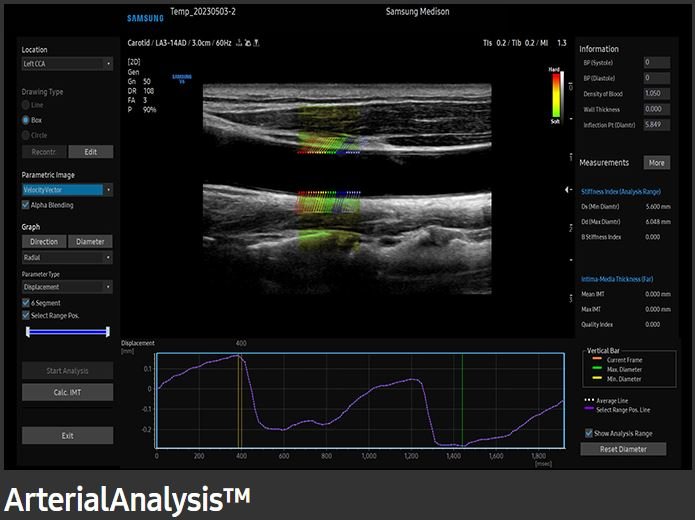Viewport: 695px width, 520px height.
Task: Open More measurements
Action: click(656, 163)
